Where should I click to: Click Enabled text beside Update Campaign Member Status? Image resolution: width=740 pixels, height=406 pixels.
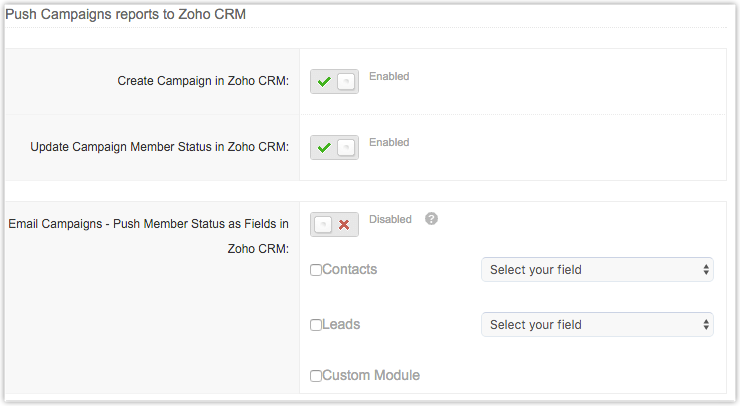(389, 142)
